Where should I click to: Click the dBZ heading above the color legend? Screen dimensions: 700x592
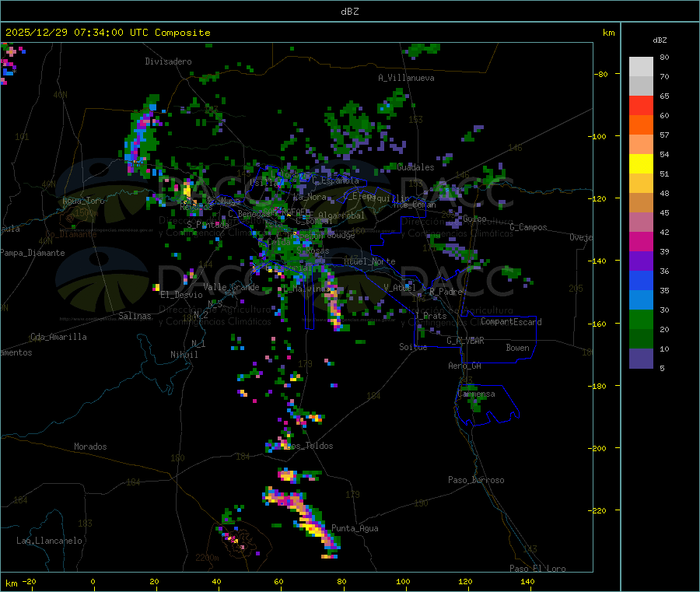tap(660, 40)
